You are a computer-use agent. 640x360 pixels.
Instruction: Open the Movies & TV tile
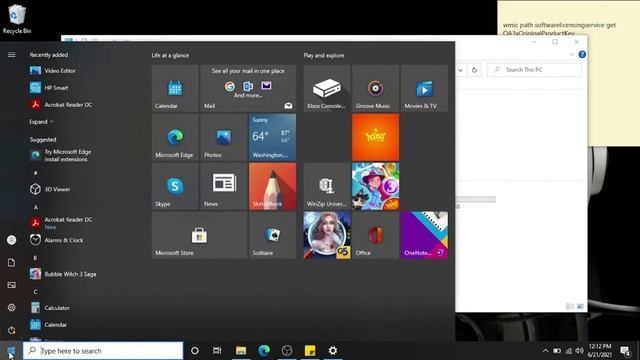coord(424,88)
